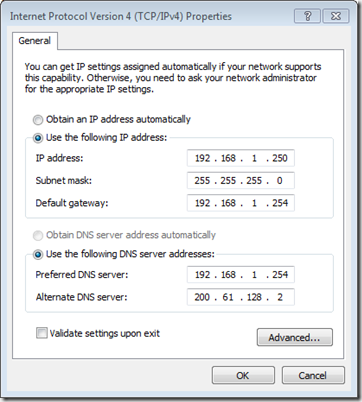Enable Validate settings upon exit checkbox
The height and width of the screenshot is (402, 362).
tap(42, 333)
